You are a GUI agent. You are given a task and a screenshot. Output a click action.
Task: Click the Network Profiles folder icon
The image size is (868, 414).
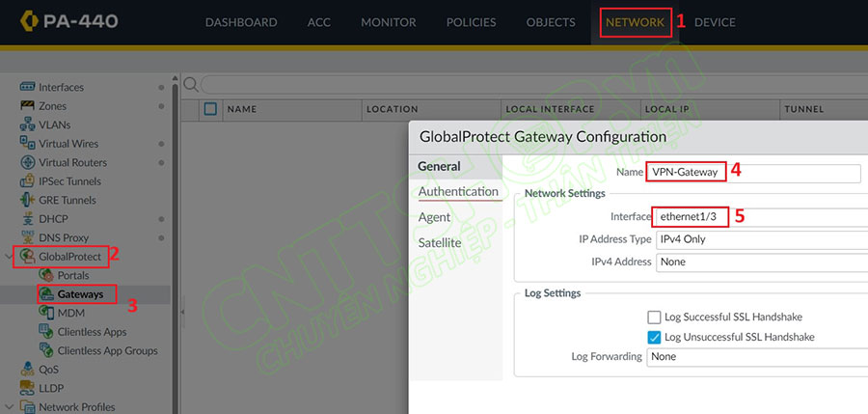27,407
